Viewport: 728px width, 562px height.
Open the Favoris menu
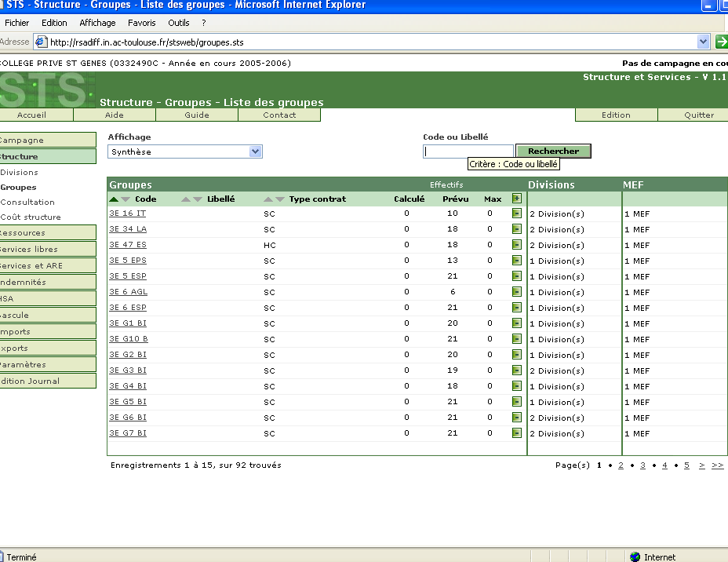click(142, 23)
